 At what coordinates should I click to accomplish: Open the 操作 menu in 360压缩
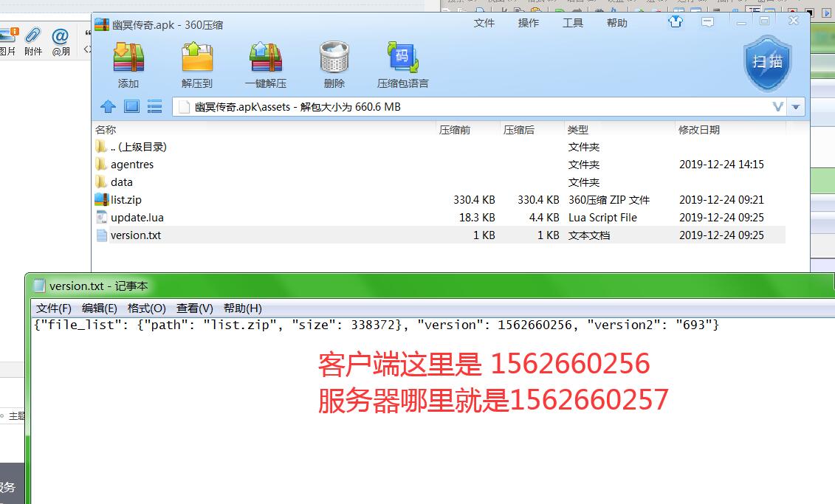tap(529, 23)
